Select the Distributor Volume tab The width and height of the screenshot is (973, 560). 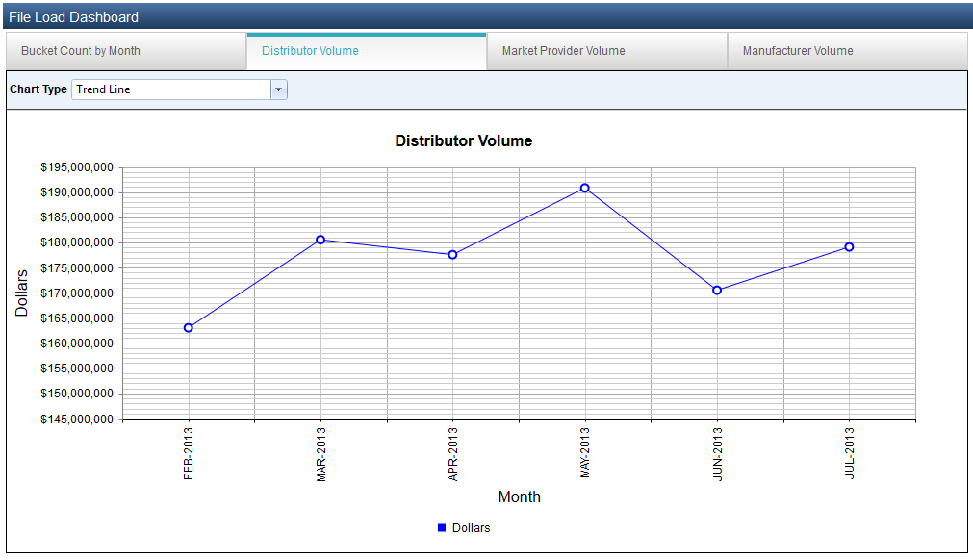pyautogui.click(x=366, y=51)
